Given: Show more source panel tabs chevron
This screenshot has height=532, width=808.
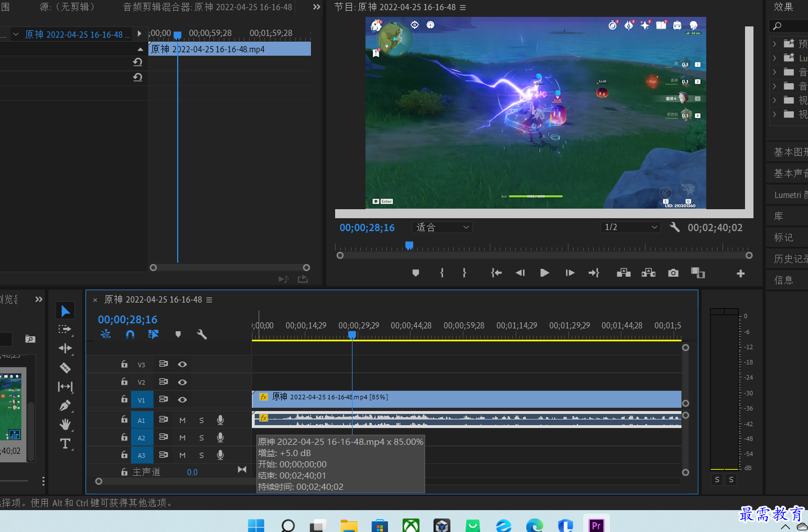Looking at the screenshot, I should (x=317, y=7).
